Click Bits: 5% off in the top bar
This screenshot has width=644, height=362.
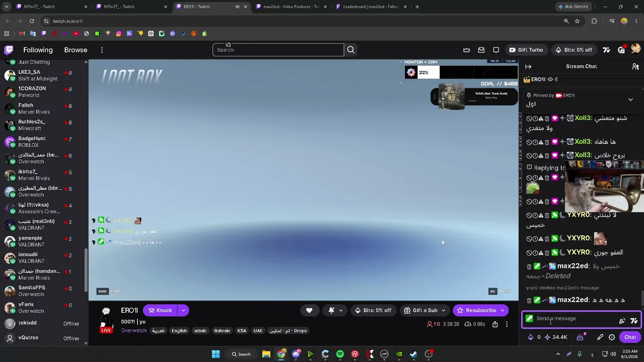(x=574, y=50)
